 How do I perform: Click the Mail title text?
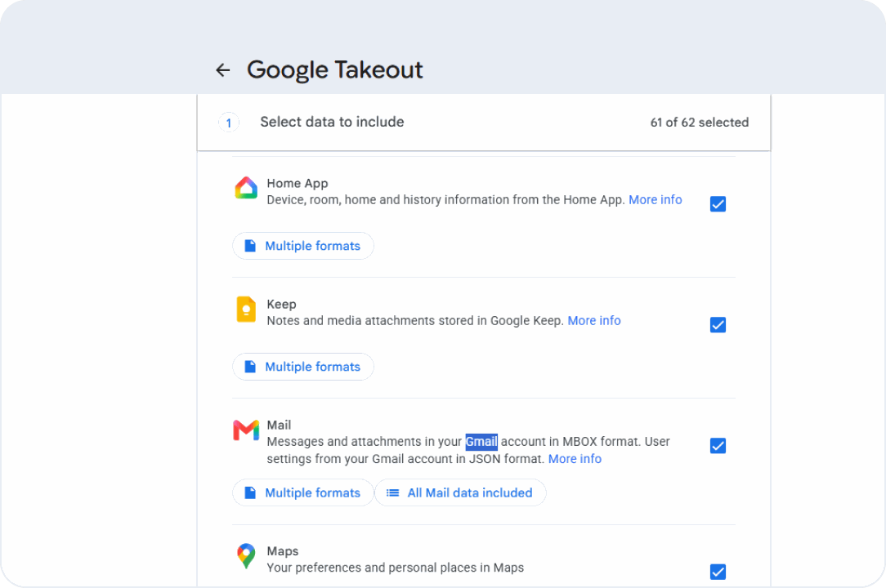[x=280, y=425]
